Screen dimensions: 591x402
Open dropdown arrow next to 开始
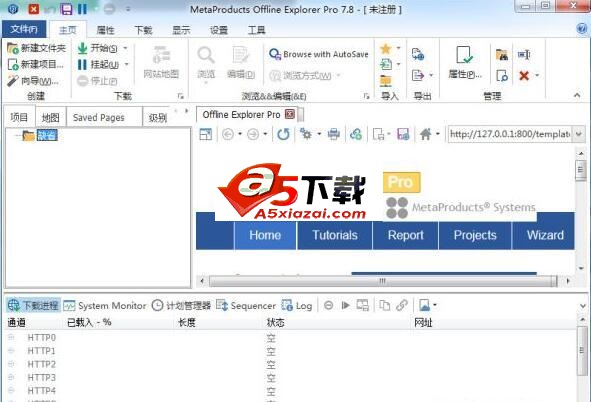click(x=125, y=48)
